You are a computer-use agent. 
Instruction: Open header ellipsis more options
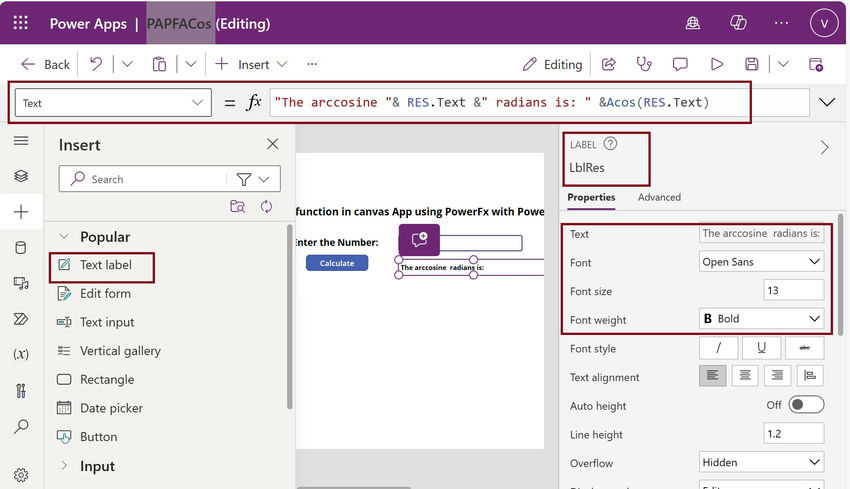(781, 23)
